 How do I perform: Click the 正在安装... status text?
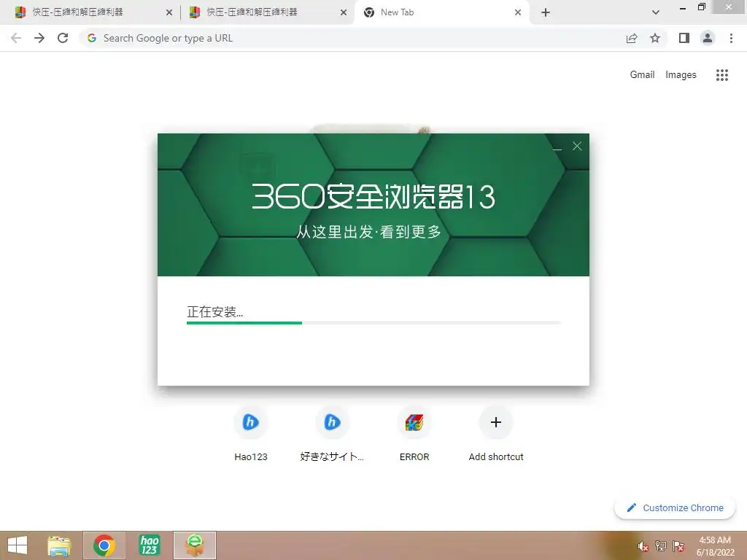click(x=215, y=312)
